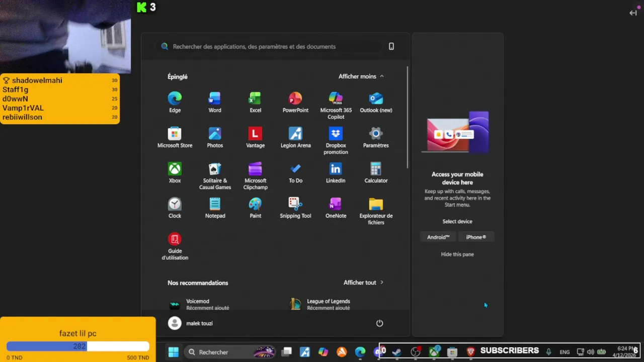The image size is (644, 362).
Task: Launch the Calculator app
Action: [x=376, y=173]
